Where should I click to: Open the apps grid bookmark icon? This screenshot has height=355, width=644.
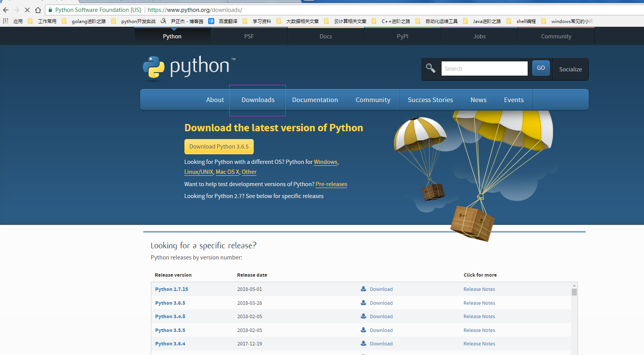pyautogui.click(x=6, y=21)
